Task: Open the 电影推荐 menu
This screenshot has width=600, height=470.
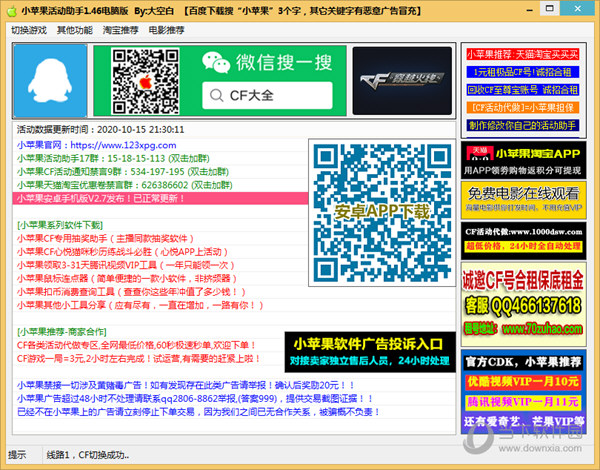Action: (x=166, y=30)
